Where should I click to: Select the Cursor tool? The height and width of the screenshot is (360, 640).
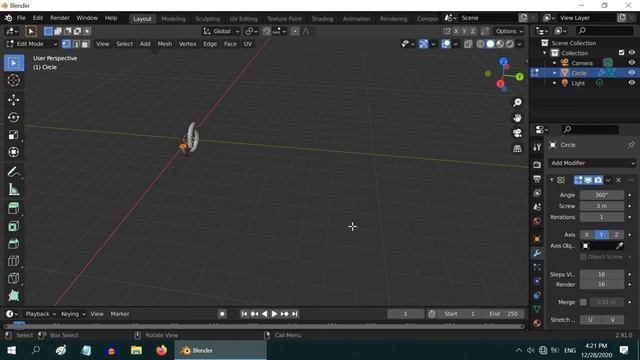pyautogui.click(x=13, y=80)
